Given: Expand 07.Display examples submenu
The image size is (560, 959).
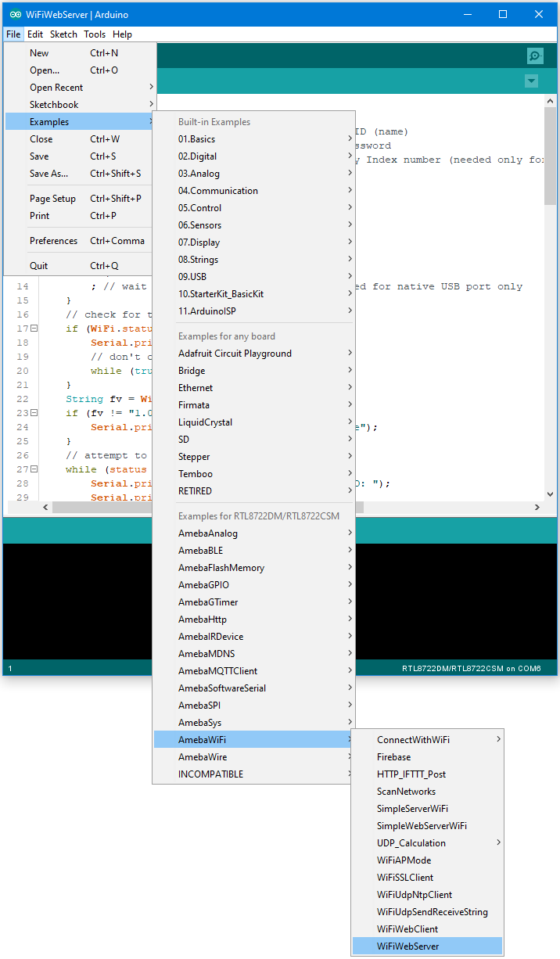Looking at the screenshot, I should 254,242.
